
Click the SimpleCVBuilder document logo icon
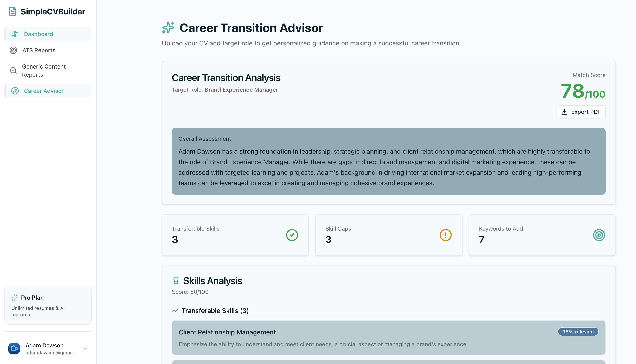[x=13, y=12]
